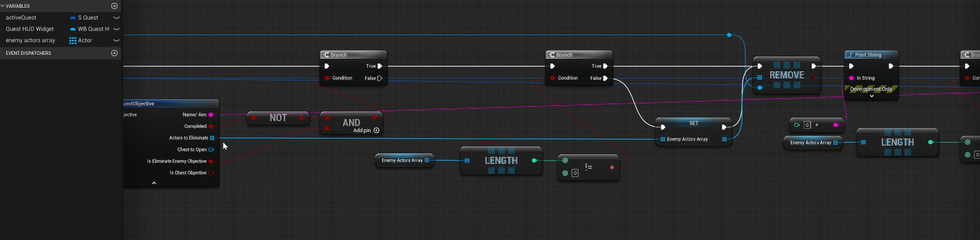Click Is Eliminate Enemy Objective pin
Viewport: 980px width, 240px height.
pos(211,161)
